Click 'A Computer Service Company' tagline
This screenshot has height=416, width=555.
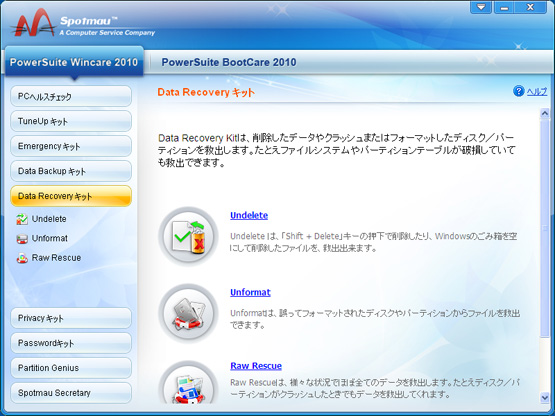click(x=107, y=33)
